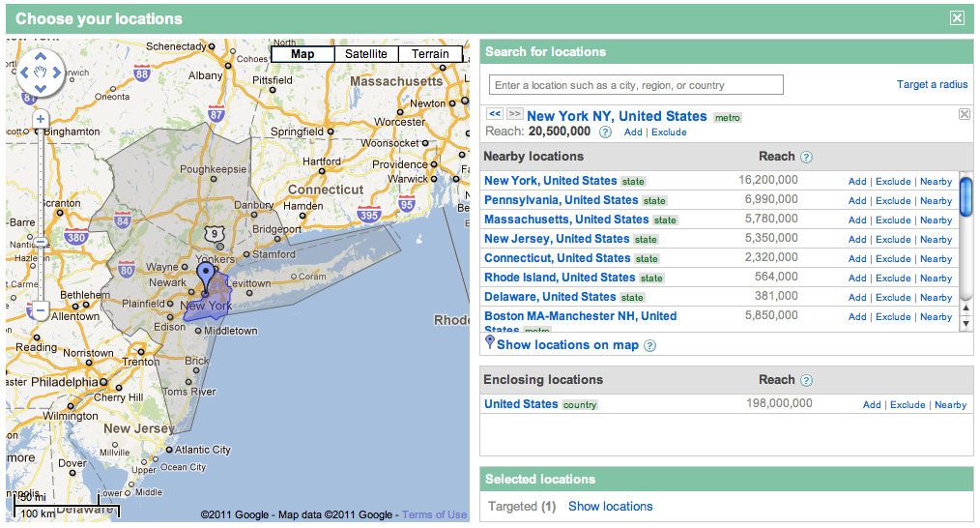Image resolution: width=980 pixels, height=528 pixels.
Task: Open New York, United States state link
Action: click(551, 181)
